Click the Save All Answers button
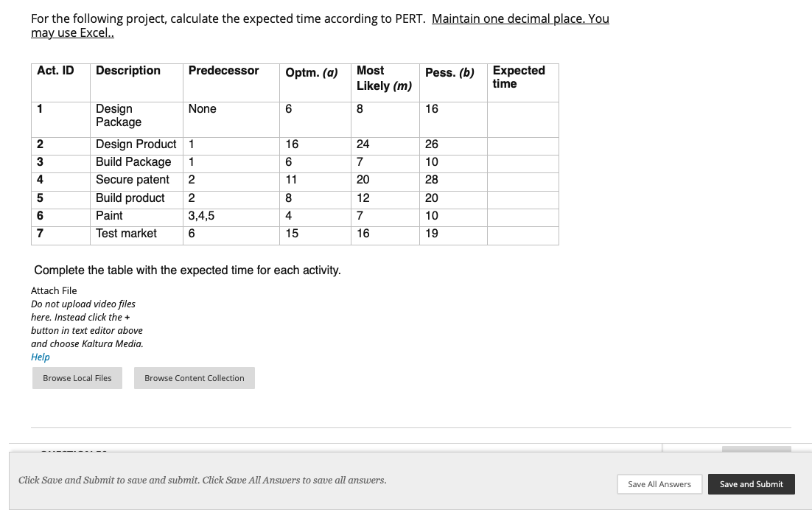This screenshot has width=812, height=510. click(x=659, y=484)
